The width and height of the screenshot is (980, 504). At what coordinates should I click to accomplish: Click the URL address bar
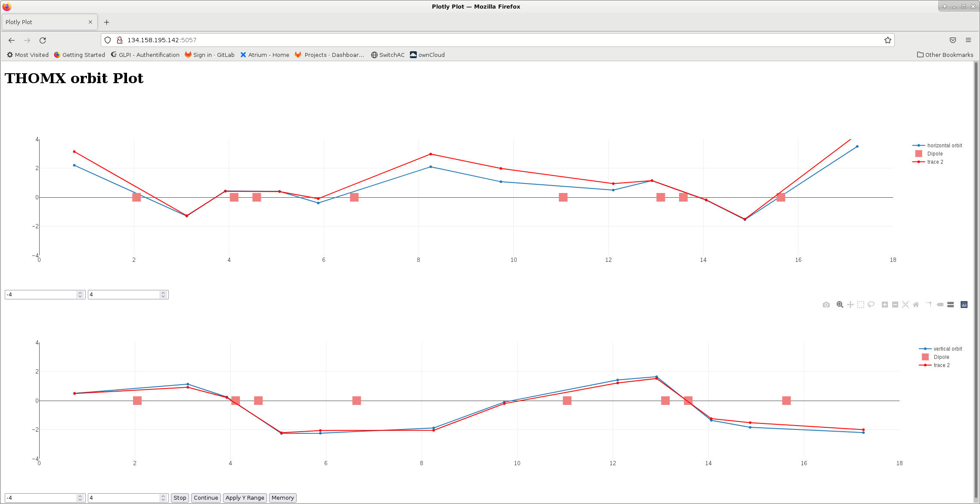[495, 40]
